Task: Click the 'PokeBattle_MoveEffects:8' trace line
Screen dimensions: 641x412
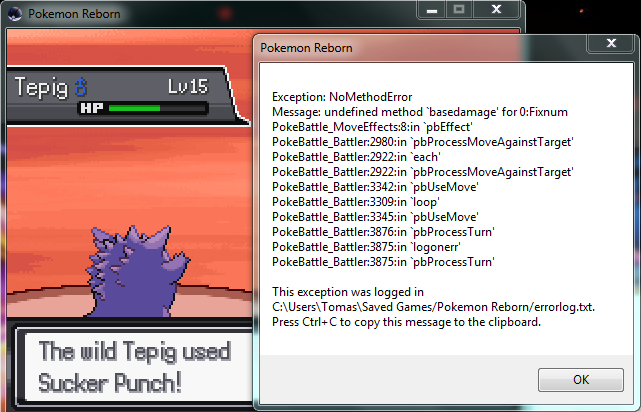Action: click(x=372, y=127)
